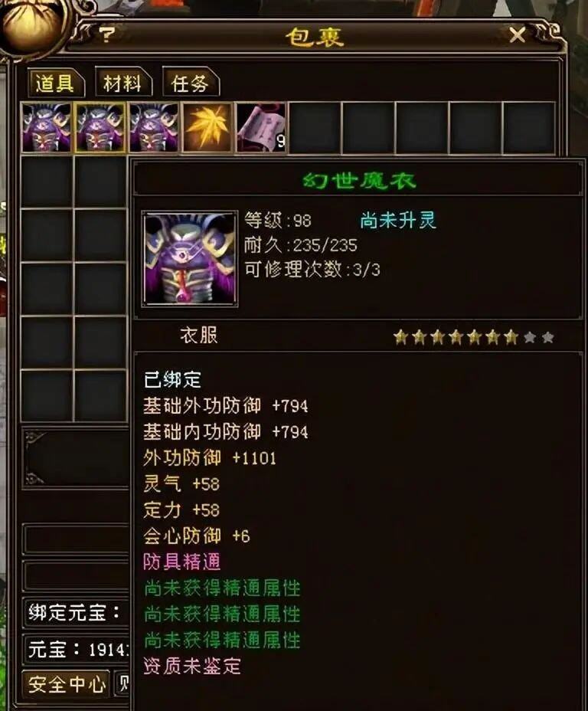
Task: Select the pink scroll item stack
Action: pyautogui.click(x=261, y=127)
